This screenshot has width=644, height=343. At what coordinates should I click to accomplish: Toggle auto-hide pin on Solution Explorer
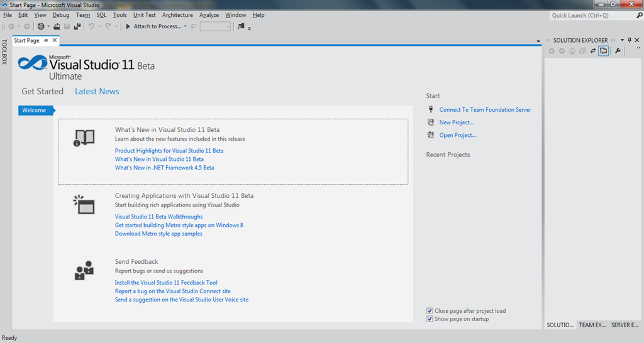coord(630,40)
